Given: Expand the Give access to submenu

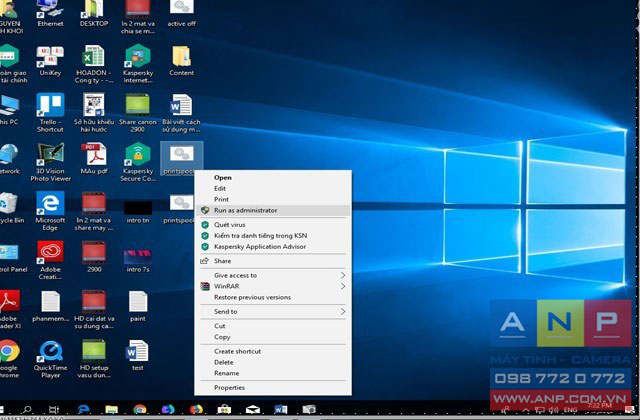Looking at the screenshot, I should coord(273,275).
